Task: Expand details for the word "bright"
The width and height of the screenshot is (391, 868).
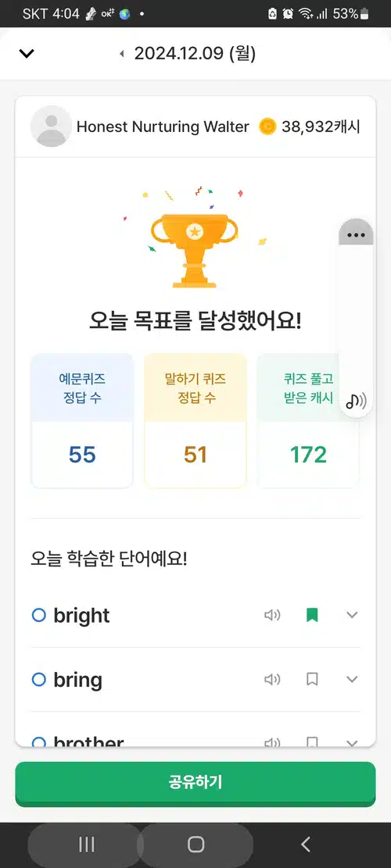Action: [x=352, y=615]
